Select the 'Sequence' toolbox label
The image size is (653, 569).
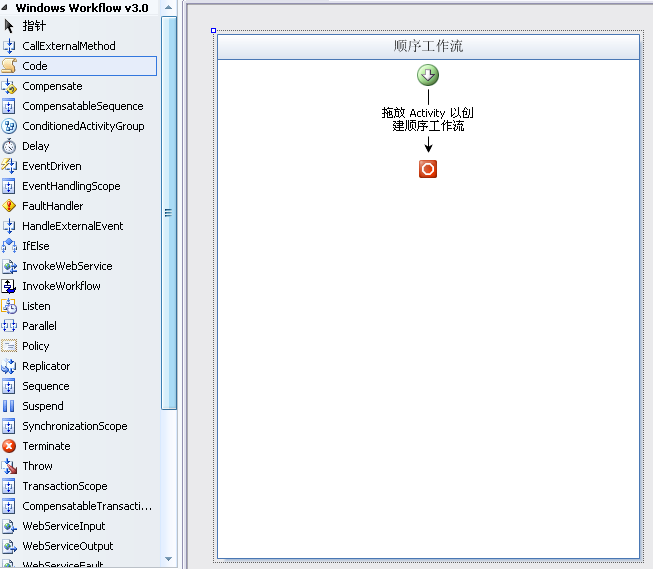pyautogui.click(x=46, y=386)
